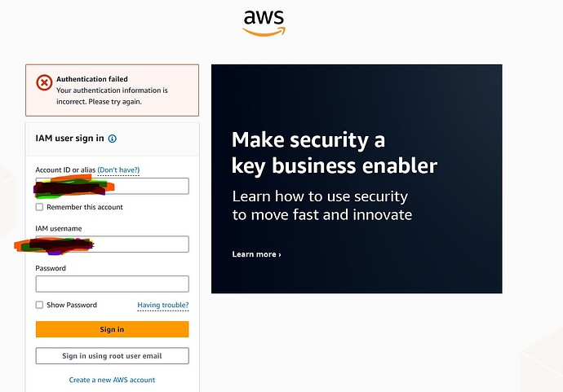This screenshot has width=563, height=392.
Task: Open the IAM user sign in info icon
Action: 113,139
